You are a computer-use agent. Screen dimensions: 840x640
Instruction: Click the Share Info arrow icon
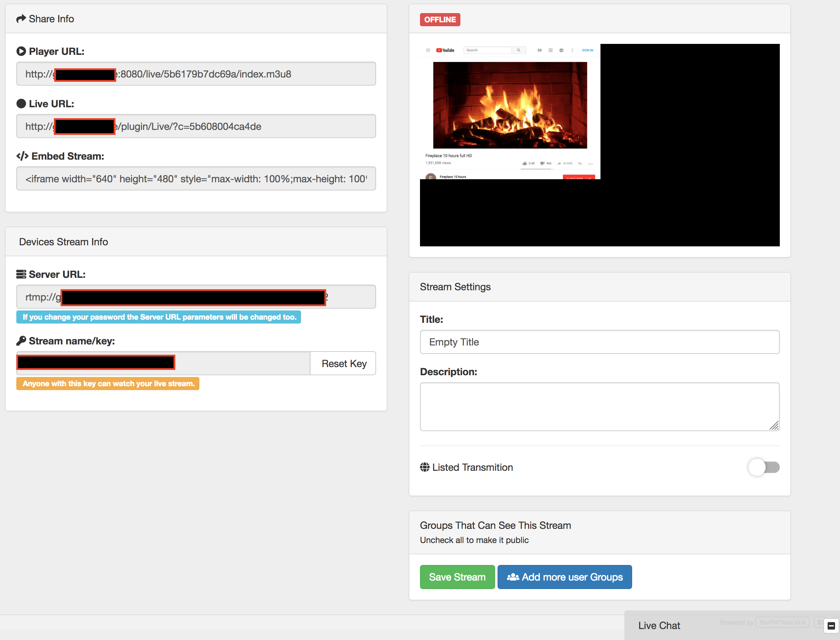pos(21,19)
